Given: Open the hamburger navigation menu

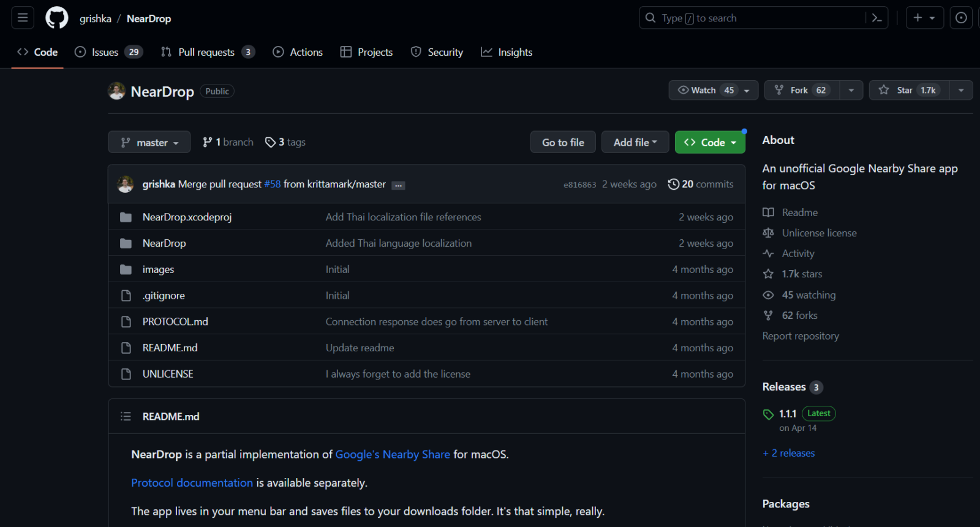Looking at the screenshot, I should pyautogui.click(x=23, y=18).
